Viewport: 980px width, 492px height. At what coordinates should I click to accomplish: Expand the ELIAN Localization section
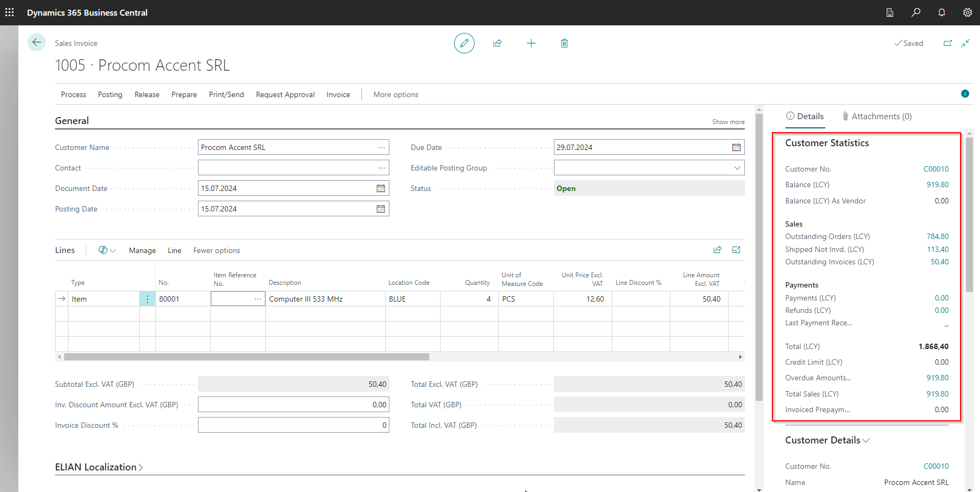99,467
